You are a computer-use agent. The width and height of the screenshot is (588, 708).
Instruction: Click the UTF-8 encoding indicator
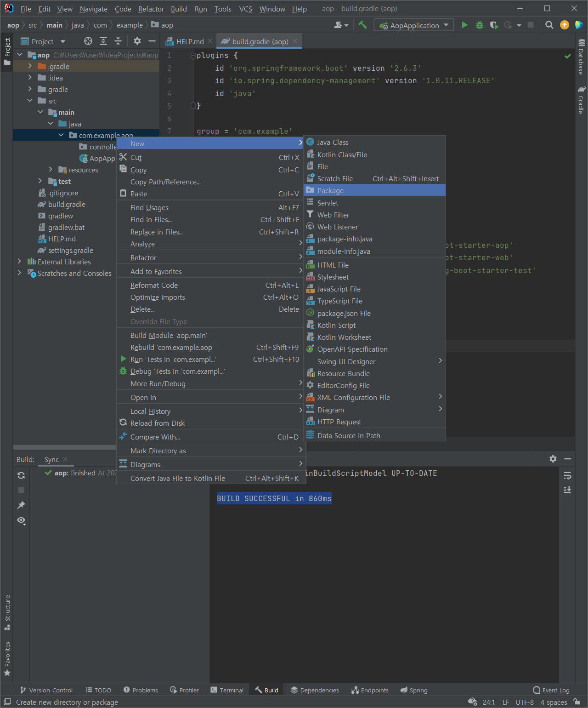coord(525,702)
